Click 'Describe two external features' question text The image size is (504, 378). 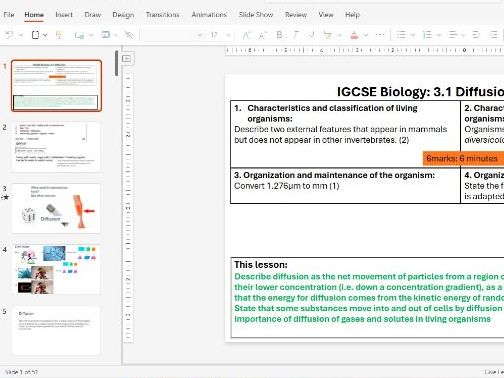click(341, 134)
